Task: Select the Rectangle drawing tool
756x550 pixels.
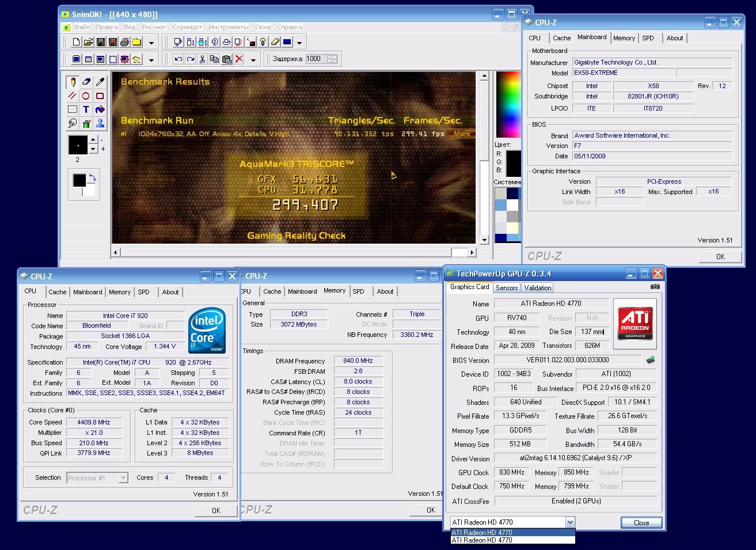Action: 100,96
